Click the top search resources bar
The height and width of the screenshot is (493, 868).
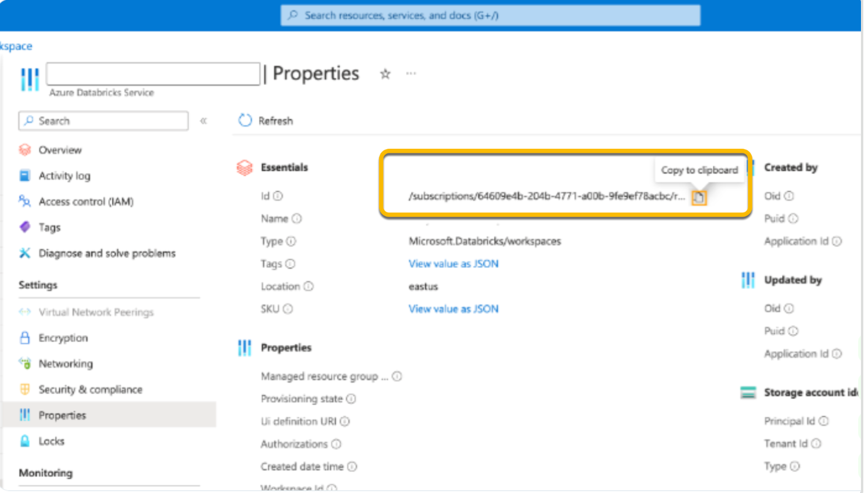click(490, 15)
